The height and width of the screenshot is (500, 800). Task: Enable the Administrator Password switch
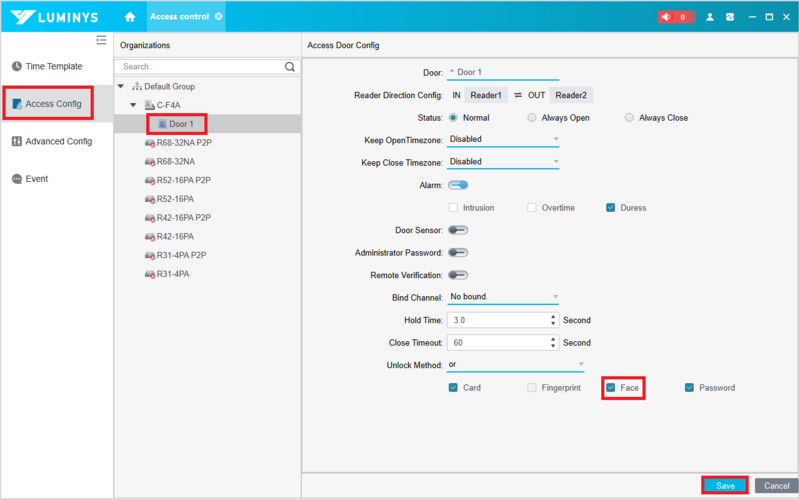[x=458, y=253]
